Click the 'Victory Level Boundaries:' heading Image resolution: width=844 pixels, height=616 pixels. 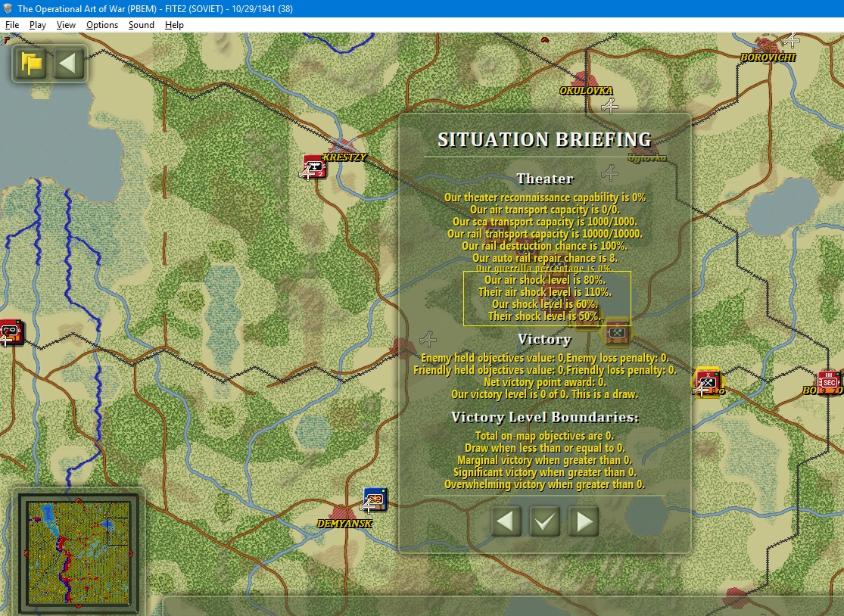coord(545,417)
